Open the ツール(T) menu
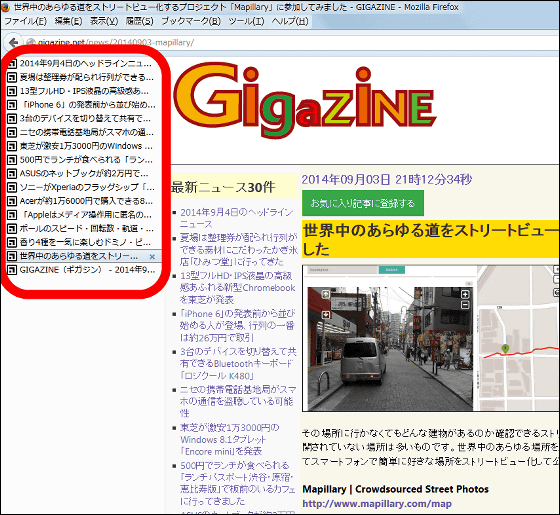The width and height of the screenshot is (560, 515). click(x=246, y=21)
